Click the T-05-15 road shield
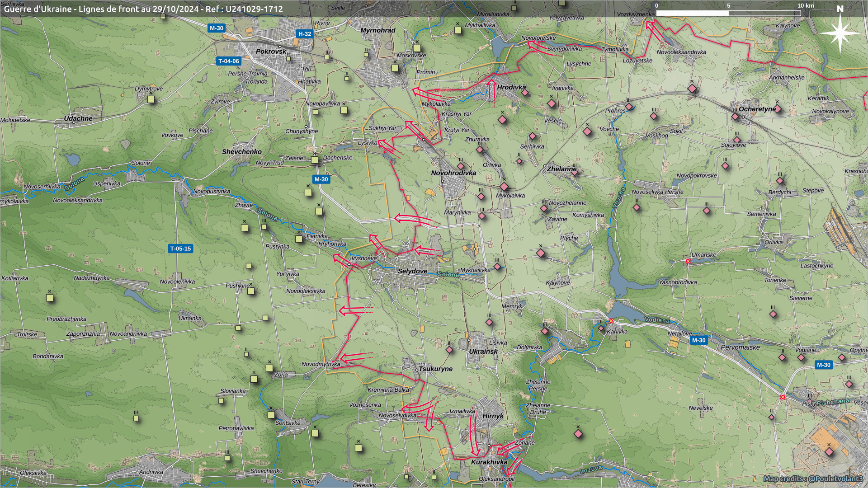Image resolution: width=868 pixels, height=488 pixels. pyautogui.click(x=180, y=249)
